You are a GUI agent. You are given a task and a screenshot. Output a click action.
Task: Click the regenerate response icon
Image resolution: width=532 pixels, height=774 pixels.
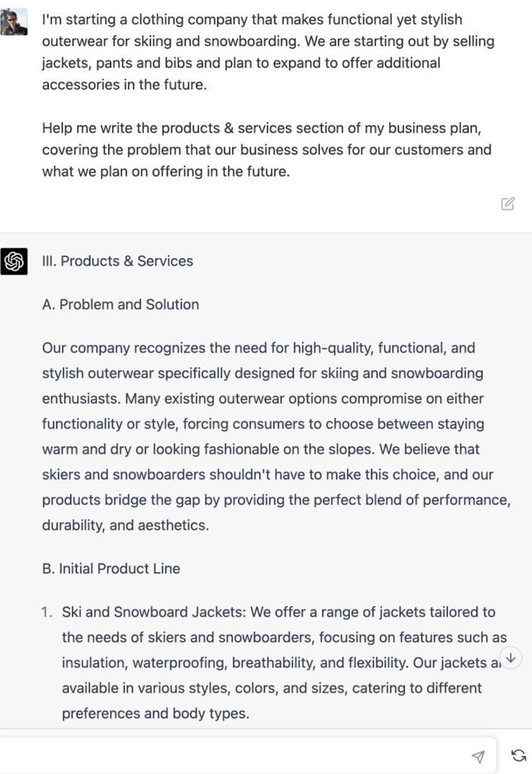(x=517, y=754)
